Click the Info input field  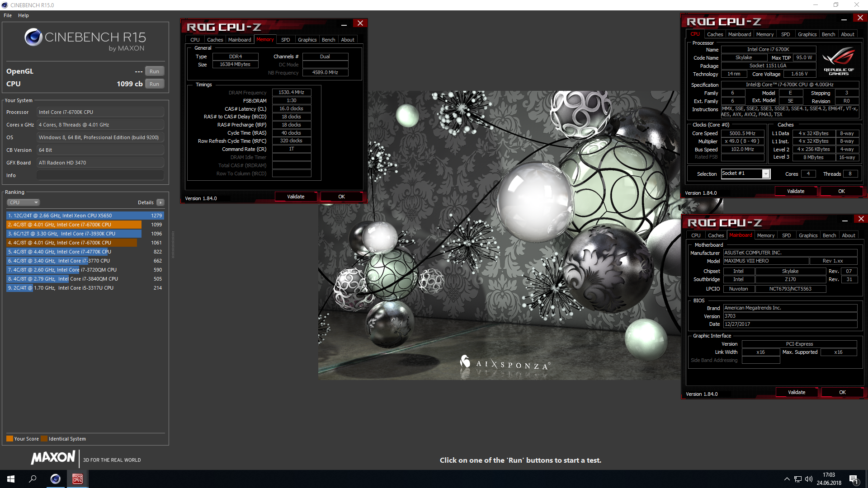point(100,175)
